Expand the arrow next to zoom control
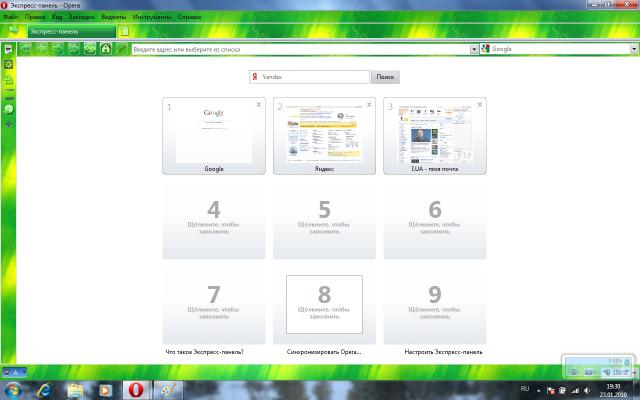 coord(634,372)
